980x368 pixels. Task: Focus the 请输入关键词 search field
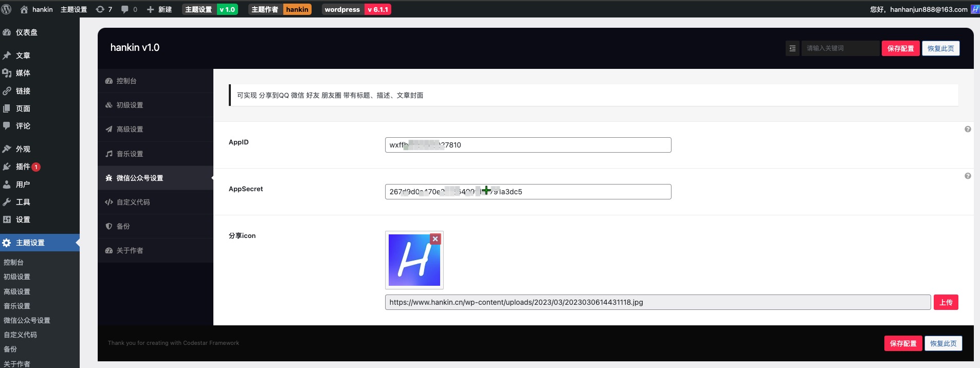point(840,48)
